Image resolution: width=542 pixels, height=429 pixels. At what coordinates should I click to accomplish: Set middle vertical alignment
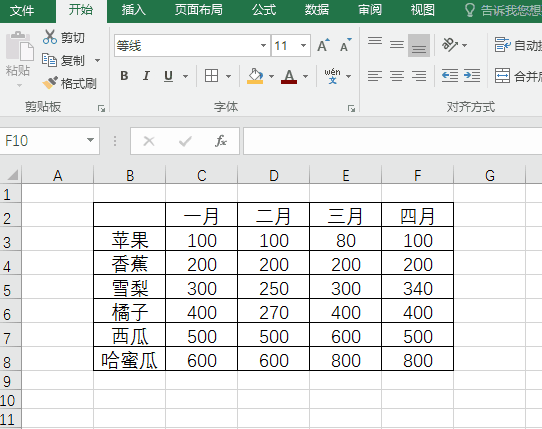pyautogui.click(x=397, y=45)
